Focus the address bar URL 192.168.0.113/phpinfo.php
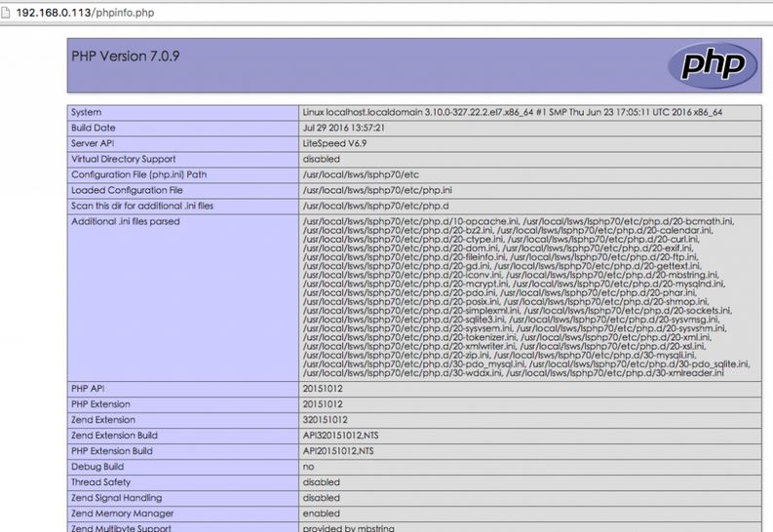 point(85,13)
